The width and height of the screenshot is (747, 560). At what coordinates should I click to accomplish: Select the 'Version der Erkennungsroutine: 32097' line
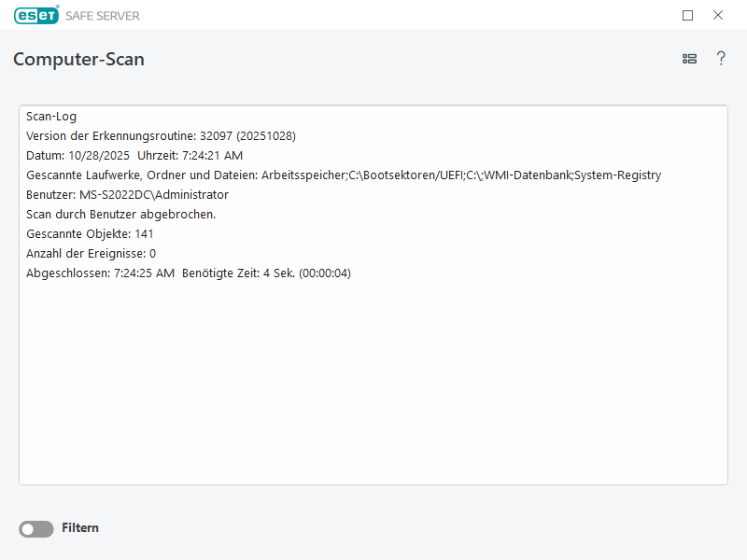[161, 136]
